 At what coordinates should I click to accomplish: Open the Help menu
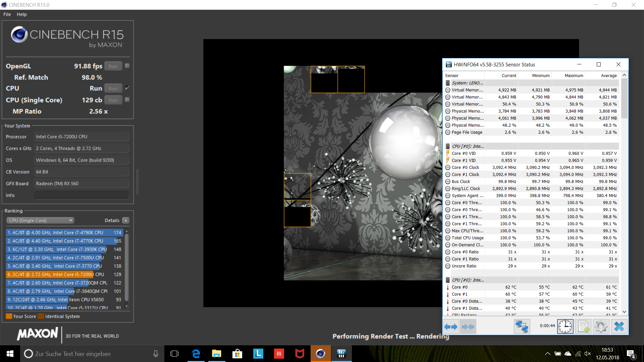22,14
